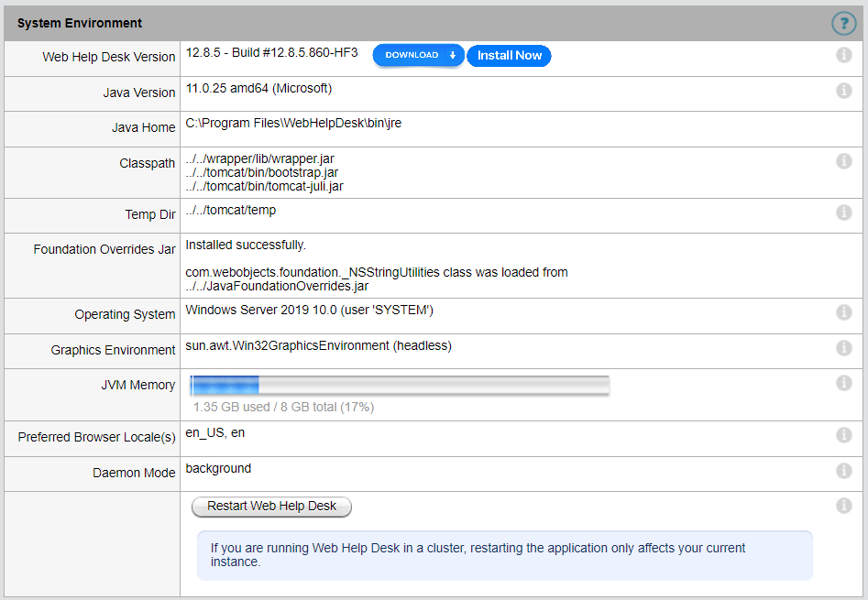
Task: Click the Windows Server 2019 10.0 operating system value
Action: [310, 311]
